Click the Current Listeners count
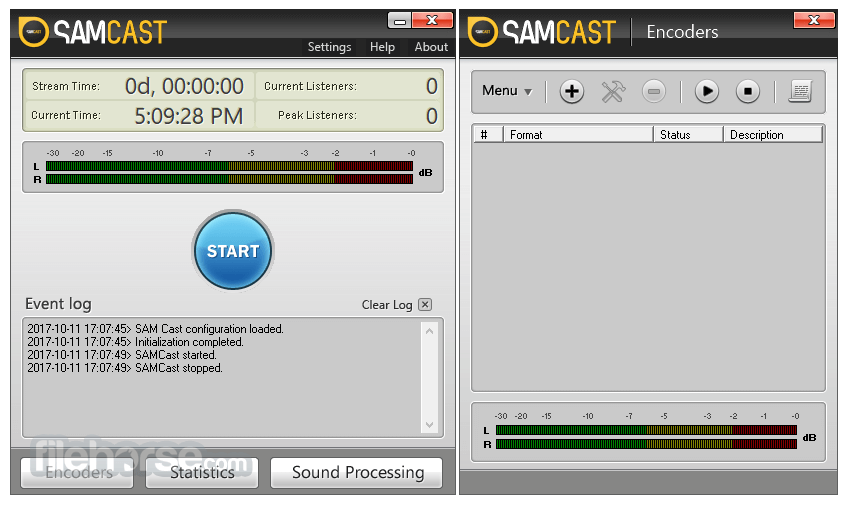The height and width of the screenshot is (507, 848). point(431,86)
